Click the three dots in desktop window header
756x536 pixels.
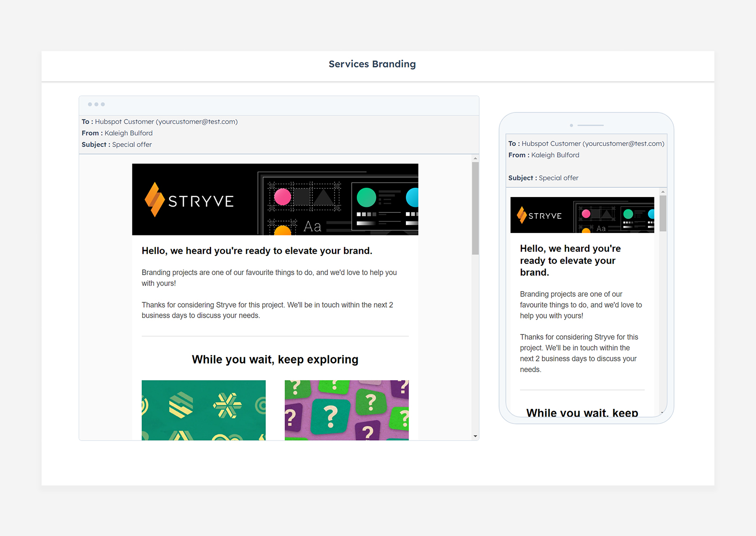tap(96, 104)
